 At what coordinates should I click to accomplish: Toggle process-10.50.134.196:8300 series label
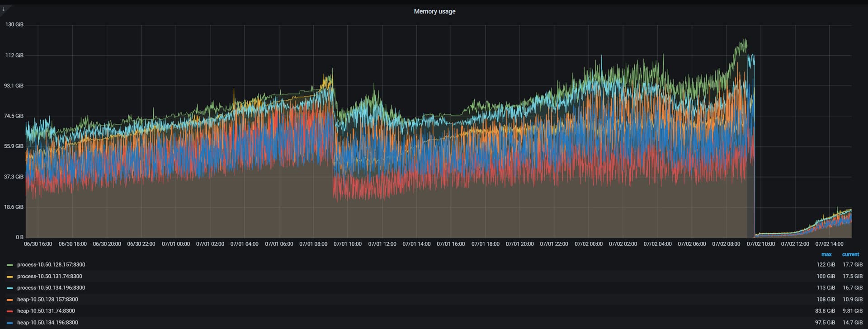[51, 288]
